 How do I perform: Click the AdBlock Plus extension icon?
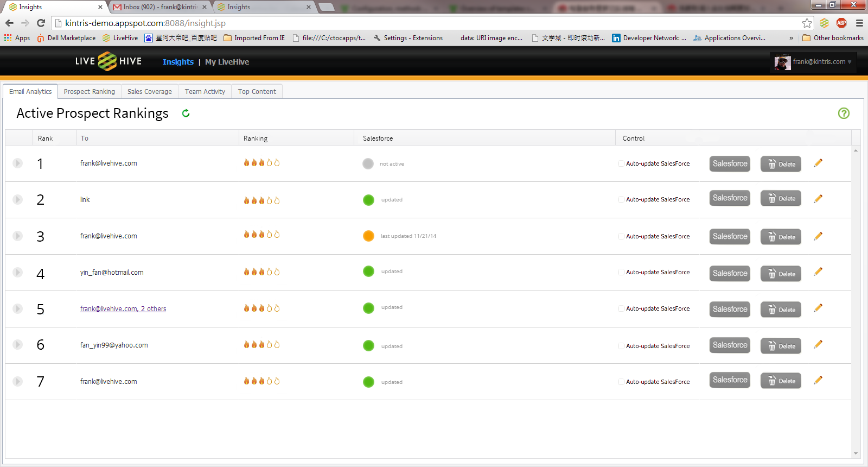pyautogui.click(x=841, y=23)
